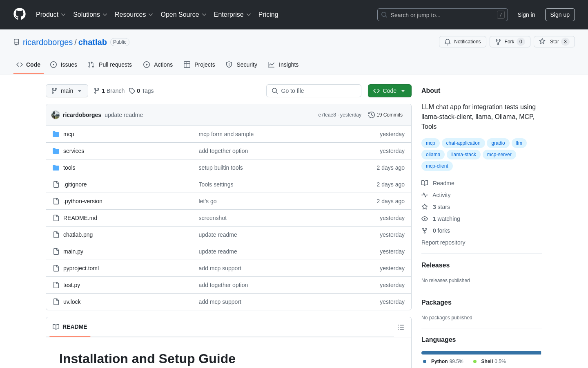The image size is (588, 368).
Task: Switch to the Insights tab
Action: click(283, 65)
